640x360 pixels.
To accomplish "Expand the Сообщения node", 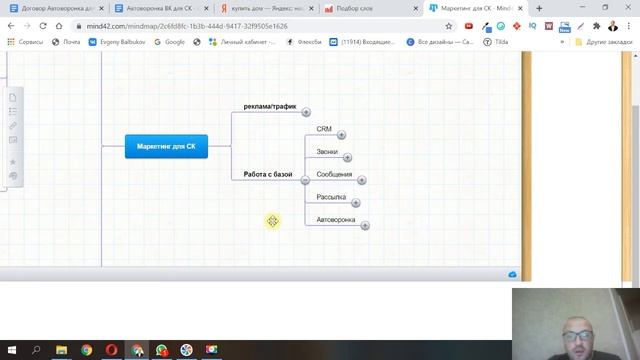I will 362,180.
